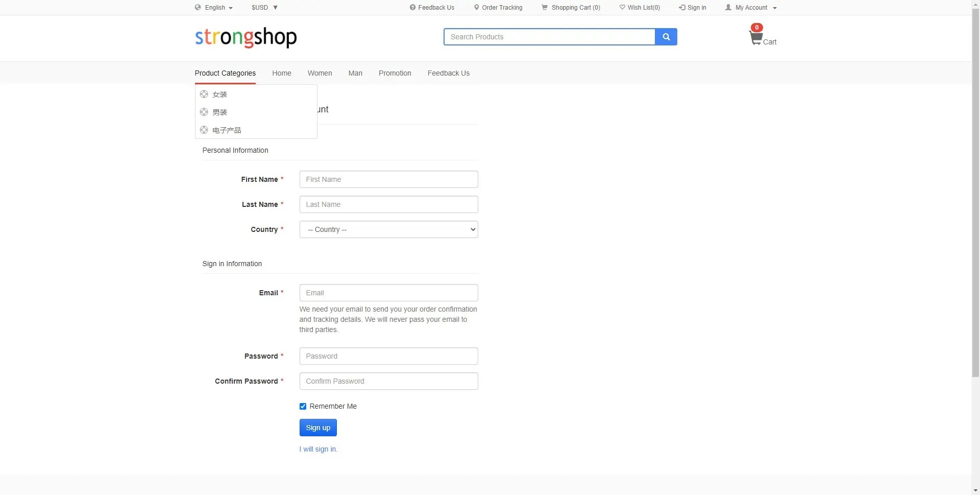Select the 女装 category icon
The height and width of the screenshot is (495, 980).
204,94
